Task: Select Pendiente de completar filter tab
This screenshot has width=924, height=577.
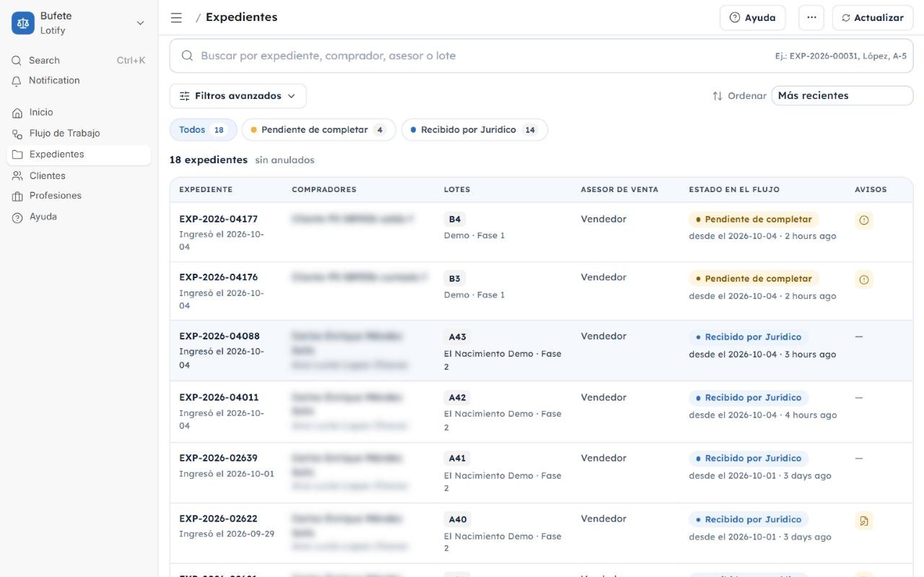Action: [318, 130]
